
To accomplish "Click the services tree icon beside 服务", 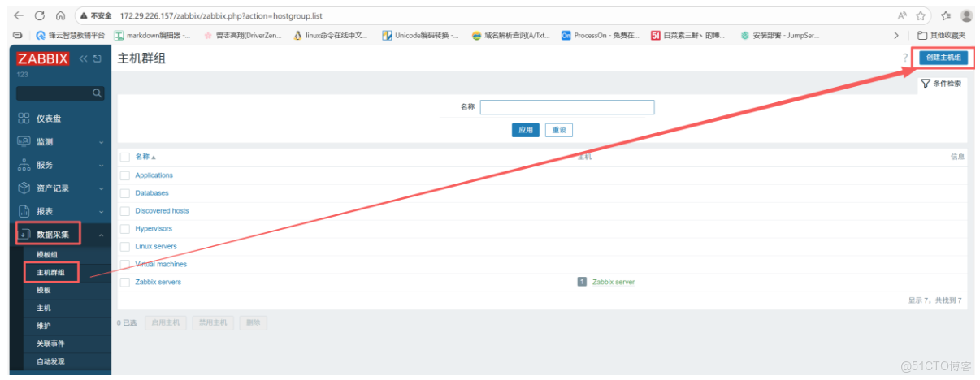I will click(24, 165).
